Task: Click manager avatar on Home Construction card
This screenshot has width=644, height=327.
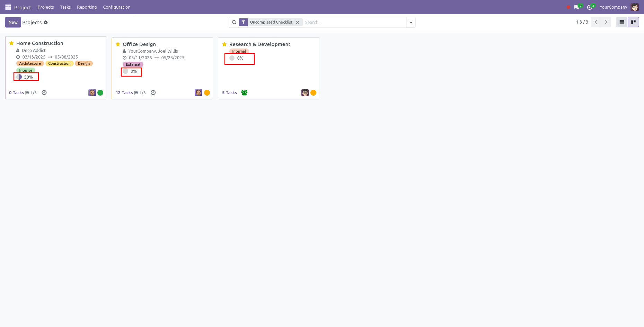Action: [x=92, y=92]
